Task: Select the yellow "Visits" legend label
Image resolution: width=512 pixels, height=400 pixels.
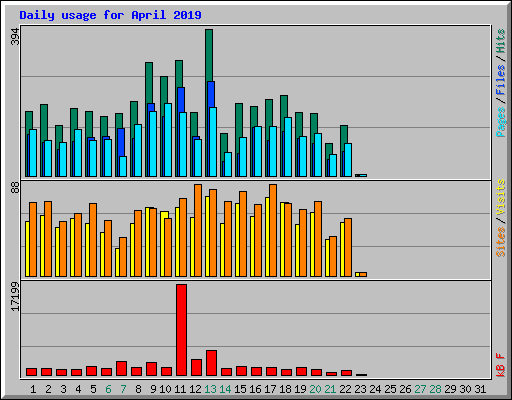Action: coord(501,197)
